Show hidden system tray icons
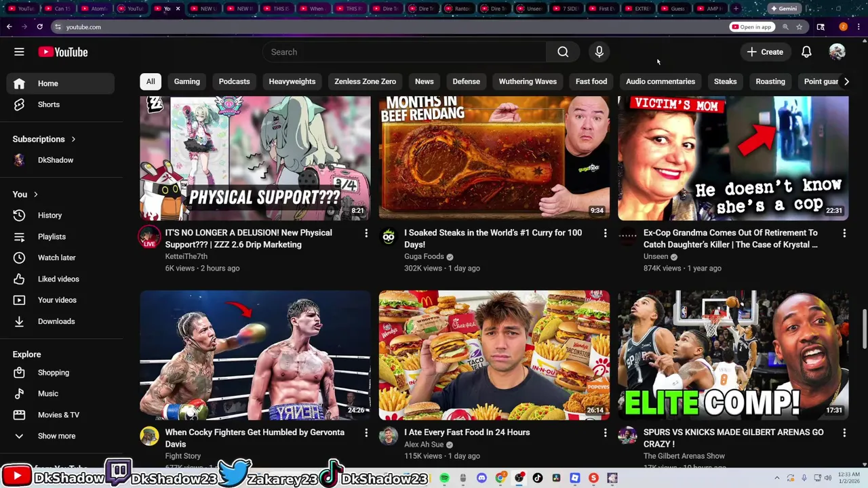The height and width of the screenshot is (488, 868). click(777, 479)
